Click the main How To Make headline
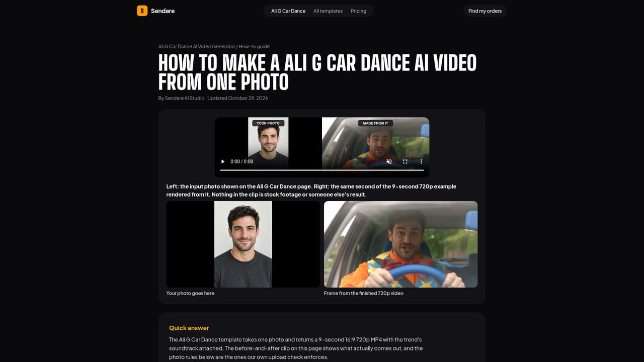Screen dimensions: 644x362 tap(317, 72)
